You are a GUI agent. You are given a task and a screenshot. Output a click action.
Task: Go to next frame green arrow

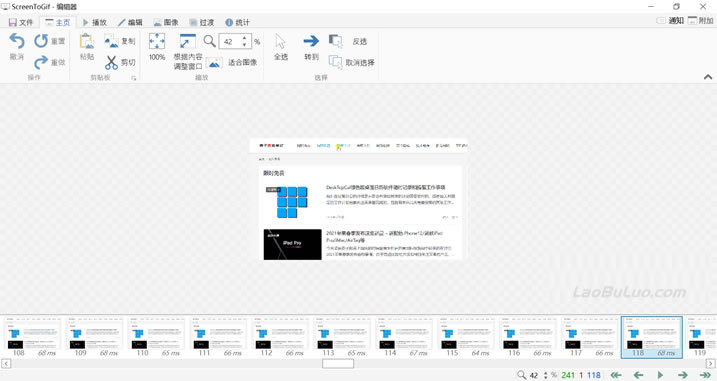click(683, 375)
